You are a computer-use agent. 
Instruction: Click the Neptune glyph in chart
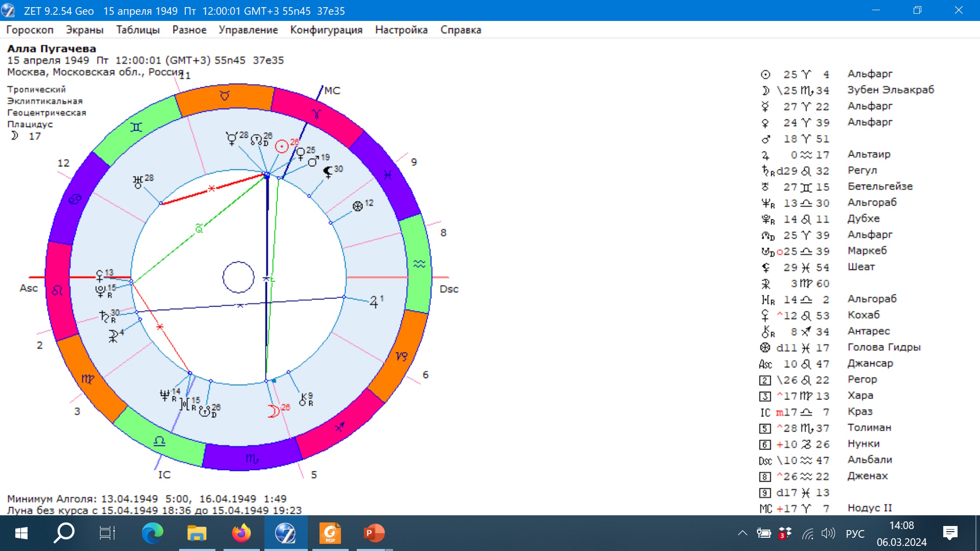pos(165,395)
